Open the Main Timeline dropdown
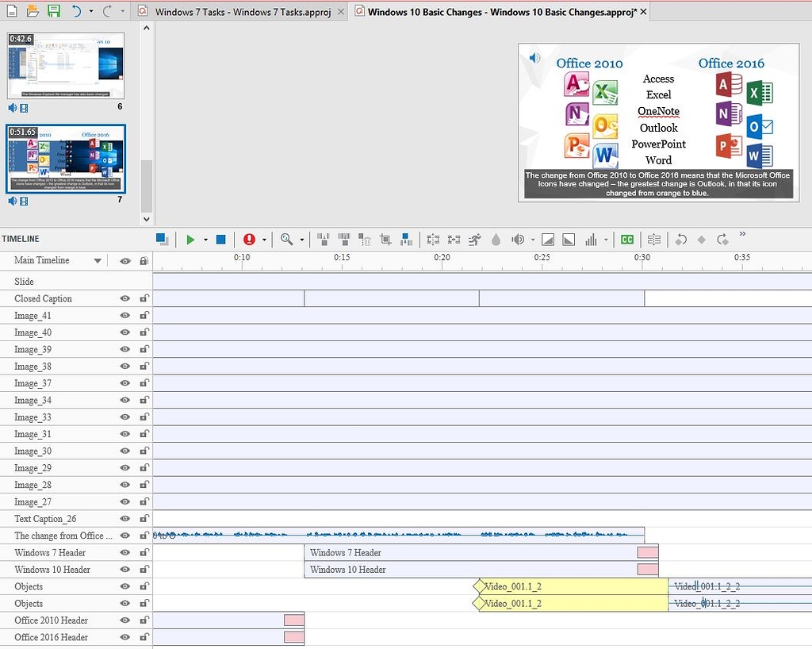This screenshot has width=812, height=649. (x=98, y=259)
